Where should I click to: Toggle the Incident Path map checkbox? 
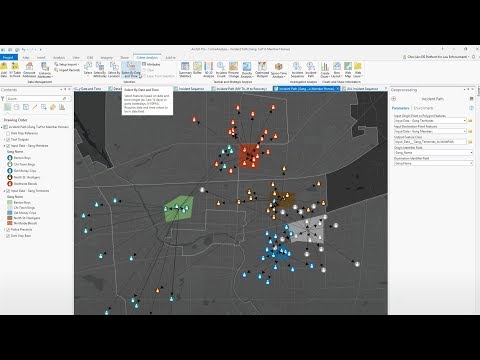(6, 127)
